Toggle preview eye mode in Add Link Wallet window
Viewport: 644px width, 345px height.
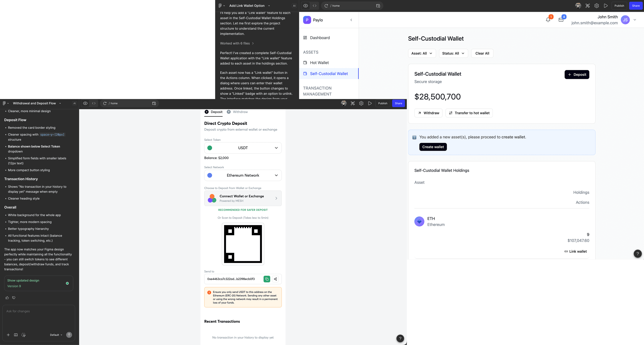click(x=306, y=6)
